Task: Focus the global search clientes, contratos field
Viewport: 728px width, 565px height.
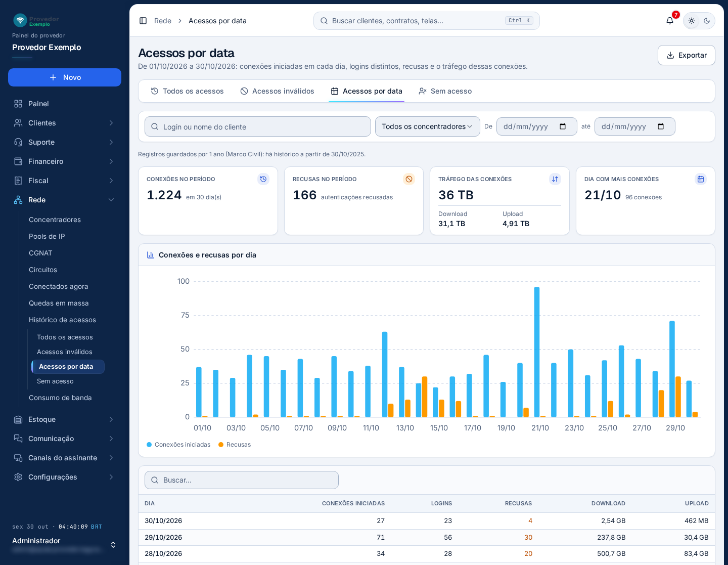Action: (427, 21)
